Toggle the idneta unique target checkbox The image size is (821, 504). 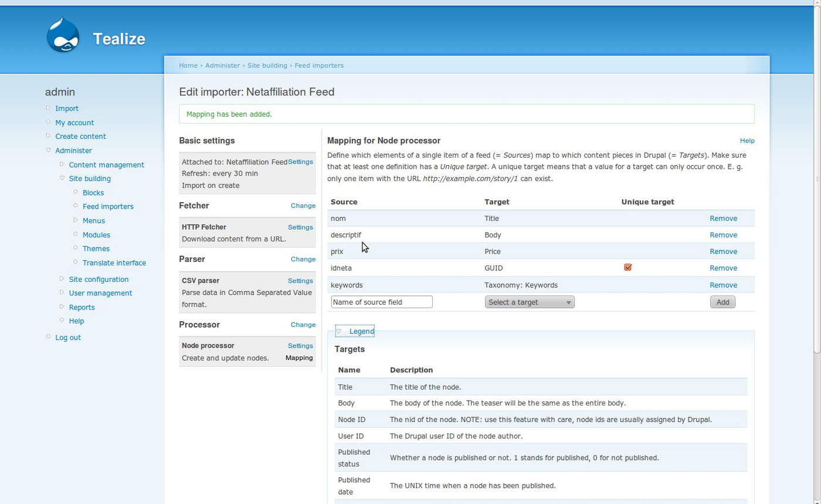(x=627, y=267)
